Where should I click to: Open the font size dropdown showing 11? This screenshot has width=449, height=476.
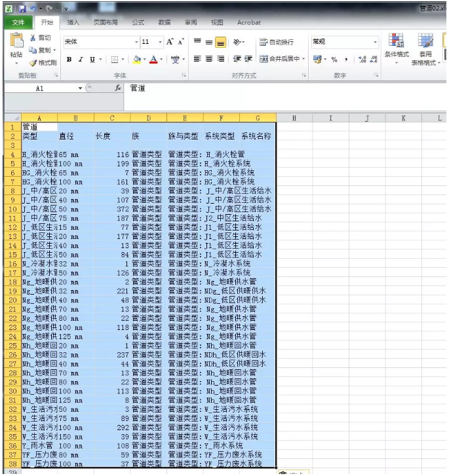160,42
